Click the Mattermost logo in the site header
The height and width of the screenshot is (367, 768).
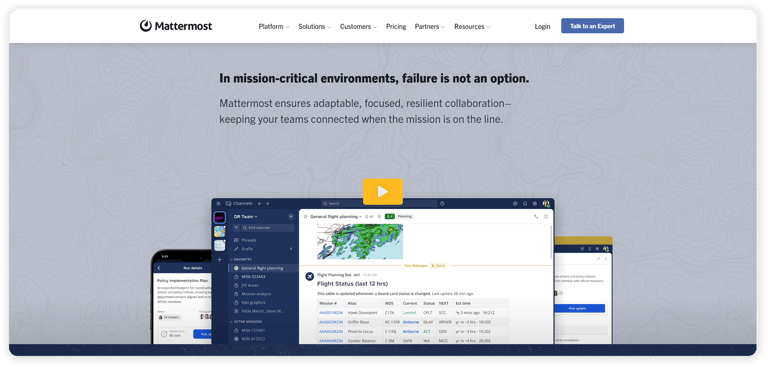coord(176,26)
